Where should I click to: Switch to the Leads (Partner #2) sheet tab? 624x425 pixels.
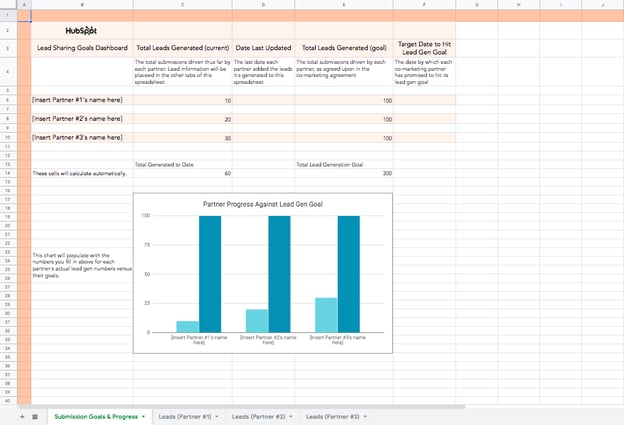(259, 415)
